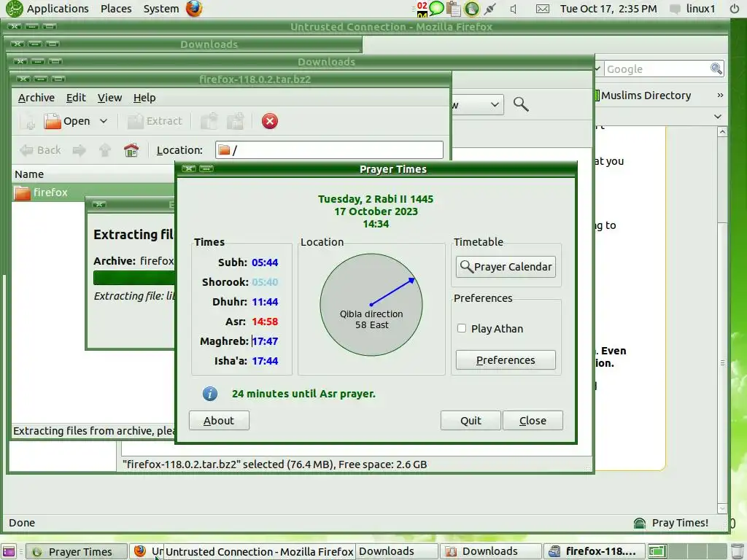Open the Archive menu
The width and height of the screenshot is (747, 560).
pos(36,98)
